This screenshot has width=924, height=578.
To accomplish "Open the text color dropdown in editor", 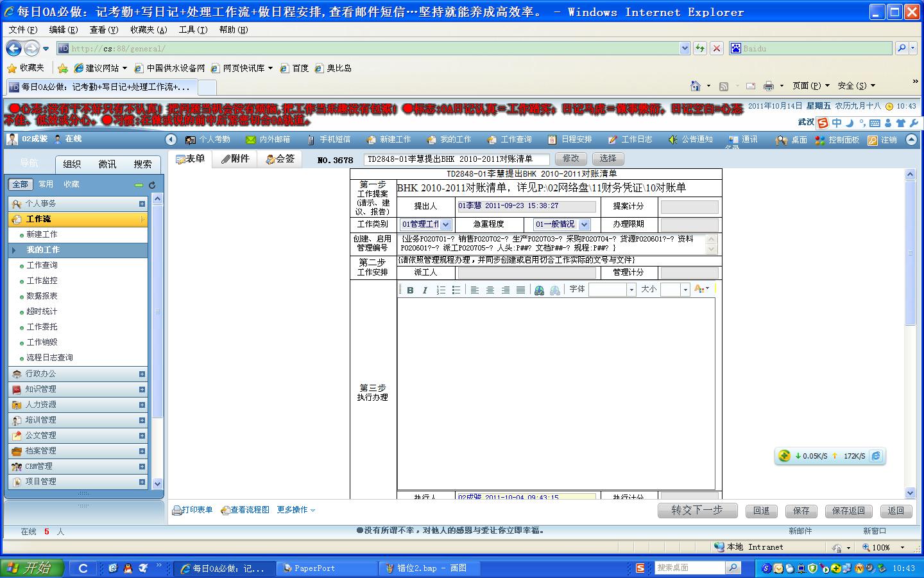I will coord(703,290).
